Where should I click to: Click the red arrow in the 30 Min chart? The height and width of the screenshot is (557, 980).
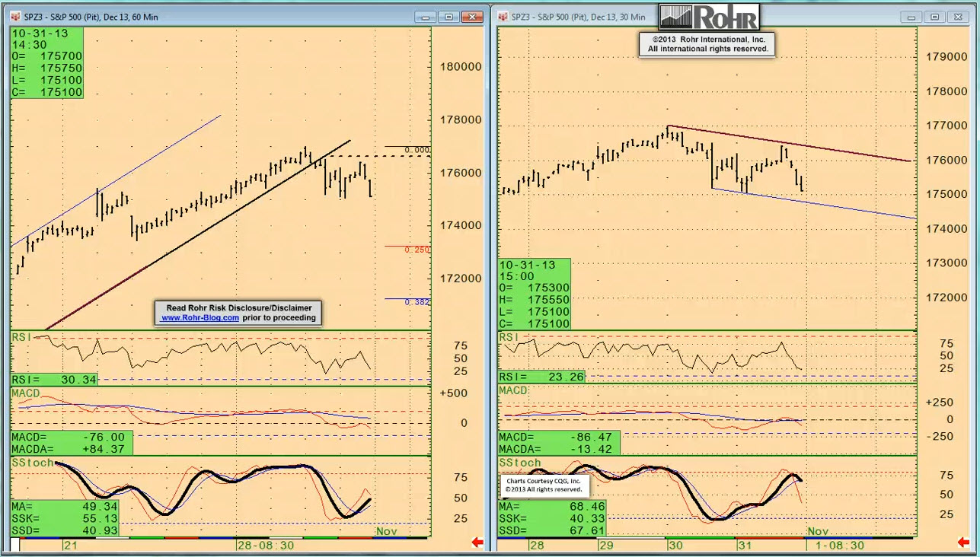964,543
